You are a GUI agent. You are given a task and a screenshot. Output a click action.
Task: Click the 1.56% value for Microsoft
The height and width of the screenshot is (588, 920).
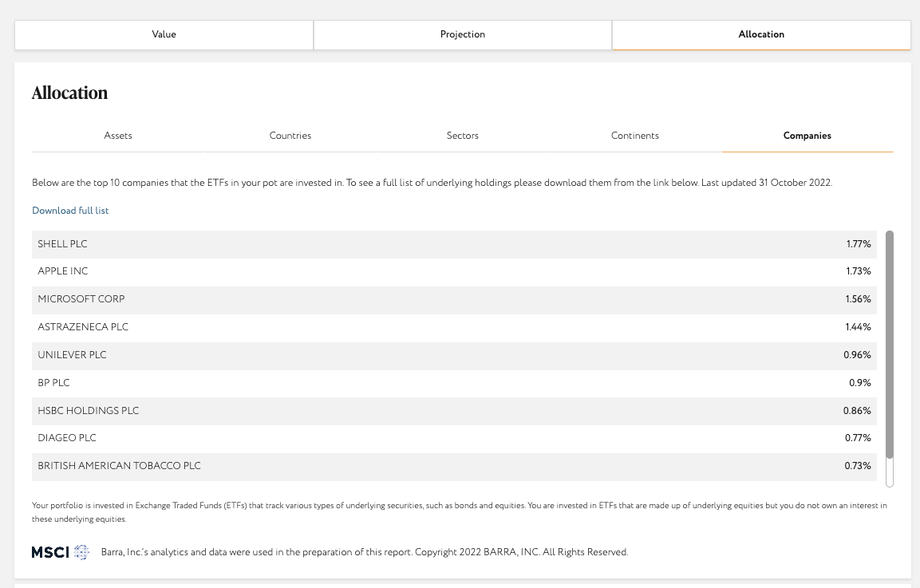click(x=858, y=299)
